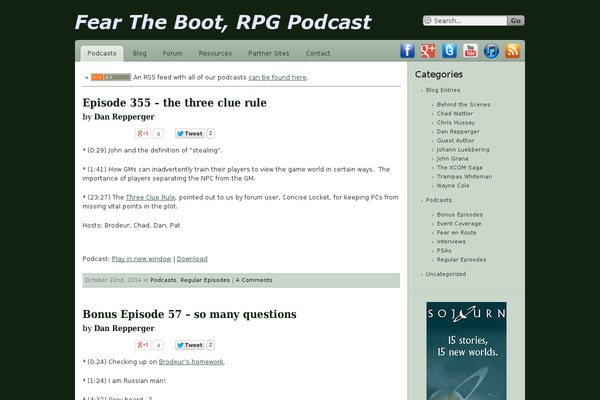This screenshot has height=400, width=600.
Task: Open Podcasts sidebar category
Action: pos(439,200)
